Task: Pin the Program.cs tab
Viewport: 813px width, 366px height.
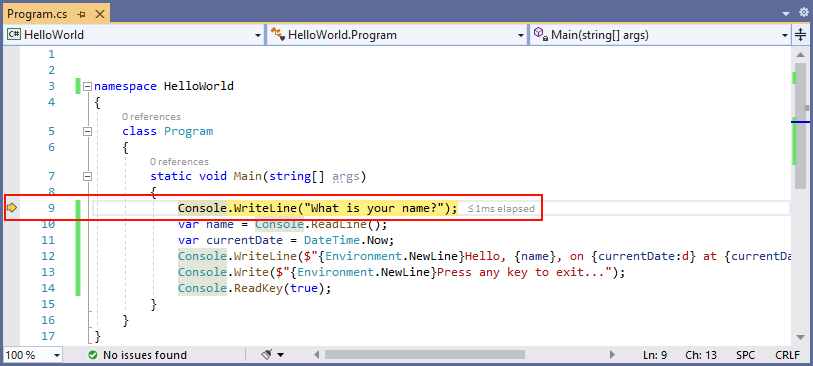Action: click(81, 15)
